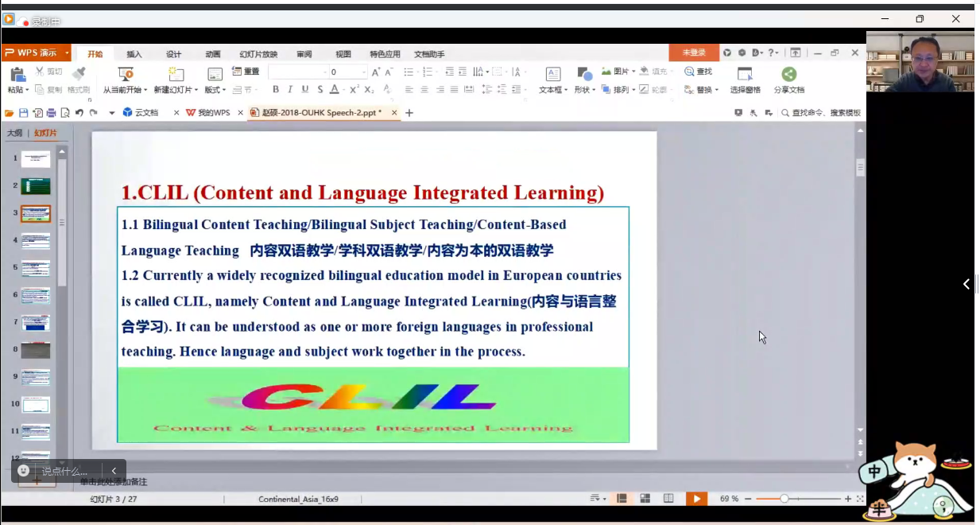Click the Subscript x₂ icon
Image resolution: width=980 pixels, height=525 pixels.
pyautogui.click(x=369, y=90)
